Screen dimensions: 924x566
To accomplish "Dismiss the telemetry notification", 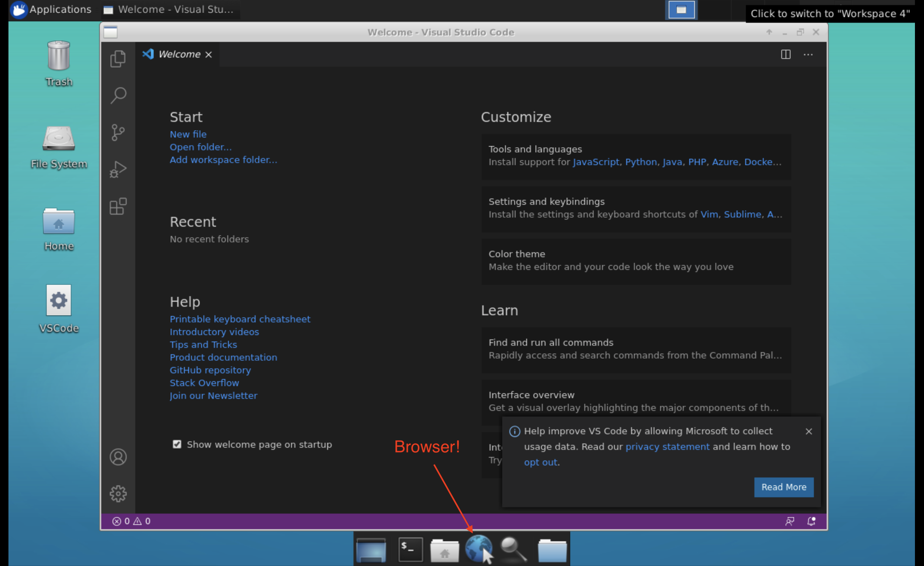I will [x=808, y=431].
